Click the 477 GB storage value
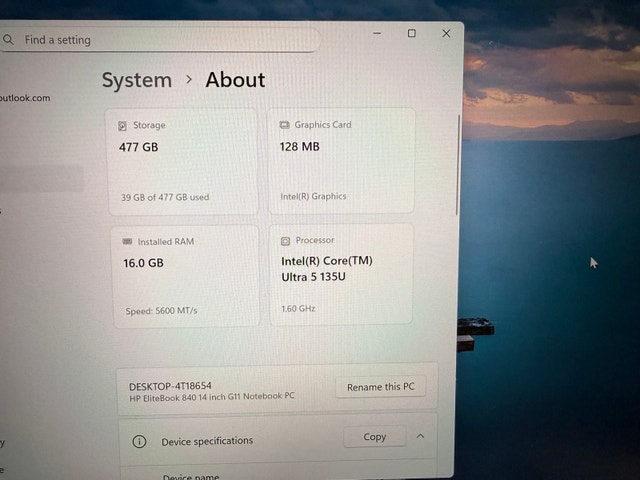The image size is (640, 480). (138, 147)
